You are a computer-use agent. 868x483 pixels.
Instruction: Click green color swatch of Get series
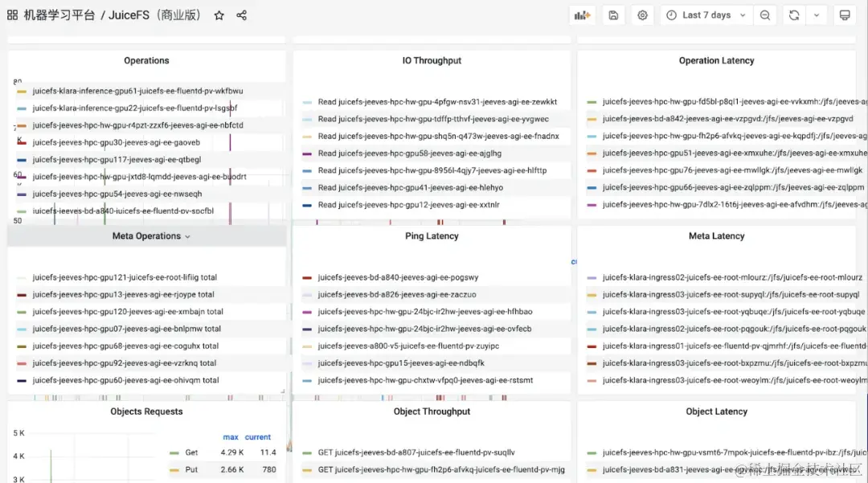174,453
